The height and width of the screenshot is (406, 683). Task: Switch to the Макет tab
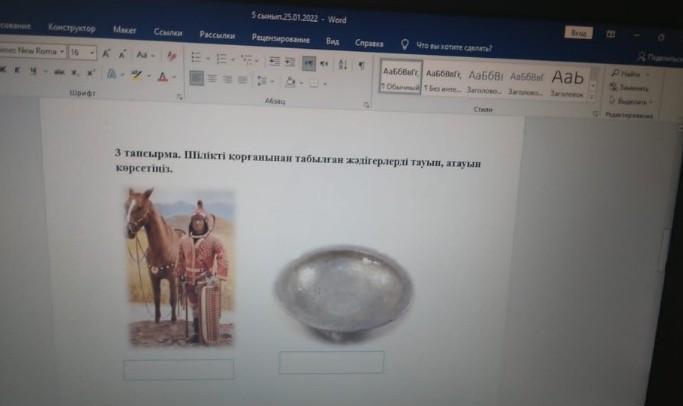125,30
